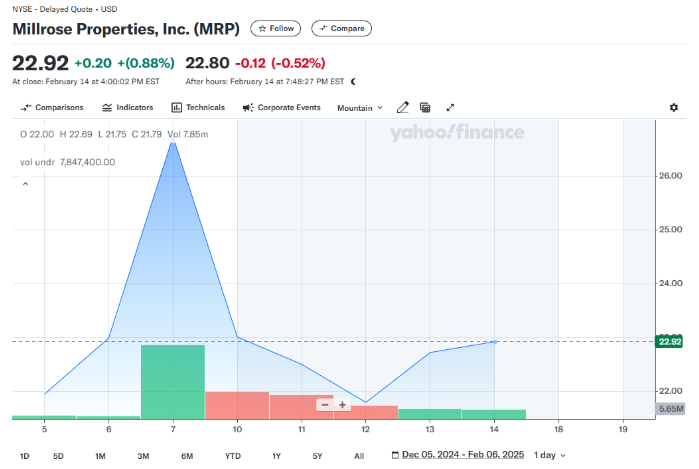The height and width of the screenshot is (469, 699).
Task: Open chart settings gear
Action: tap(674, 107)
